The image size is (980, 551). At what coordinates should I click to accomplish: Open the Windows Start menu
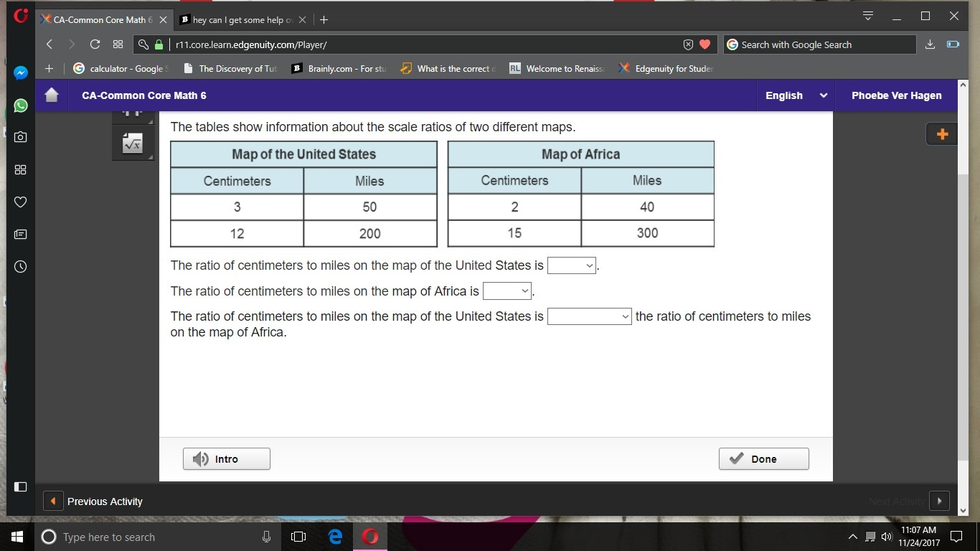(x=17, y=537)
